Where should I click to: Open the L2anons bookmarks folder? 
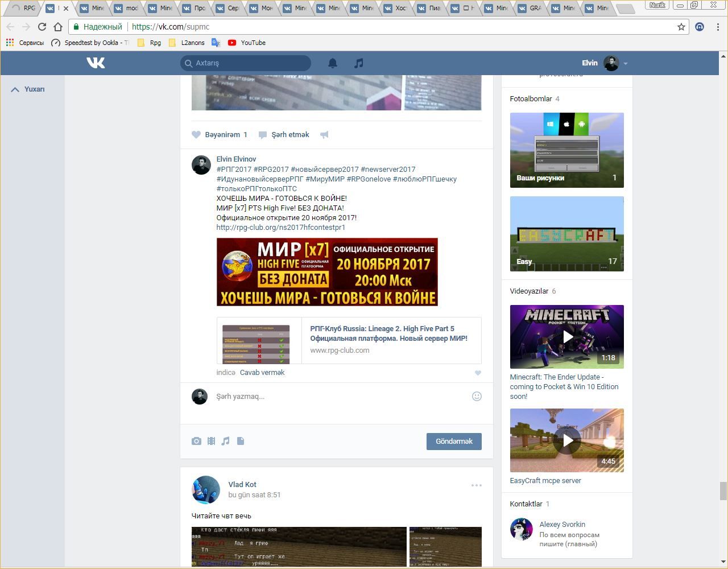pos(187,43)
